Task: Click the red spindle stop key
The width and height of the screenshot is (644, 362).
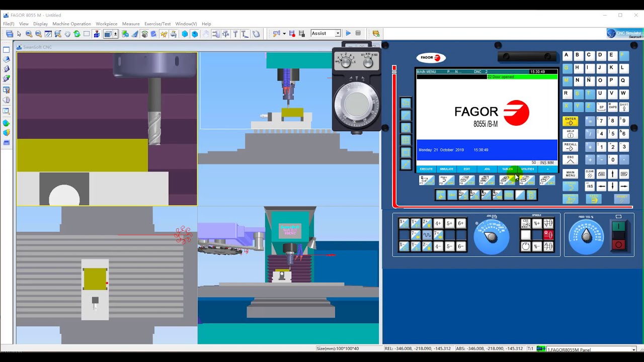Action: (x=548, y=235)
